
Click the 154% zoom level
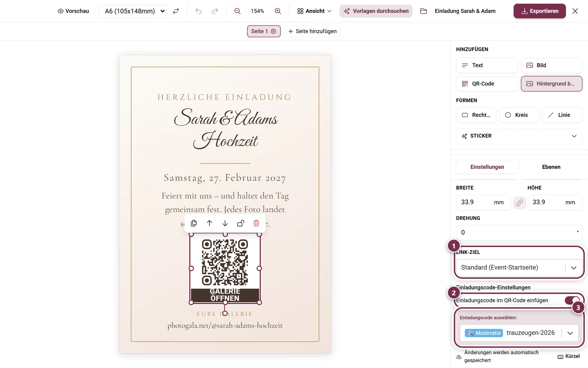[257, 11]
